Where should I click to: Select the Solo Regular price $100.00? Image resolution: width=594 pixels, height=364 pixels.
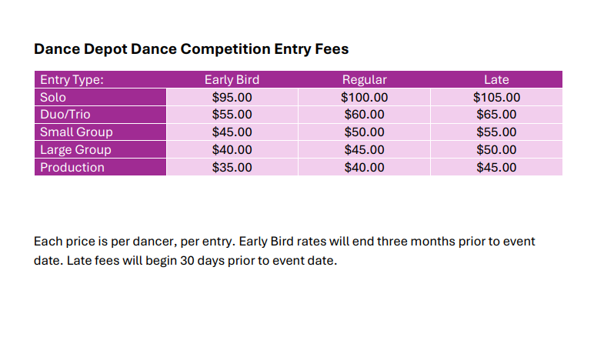[364, 98]
